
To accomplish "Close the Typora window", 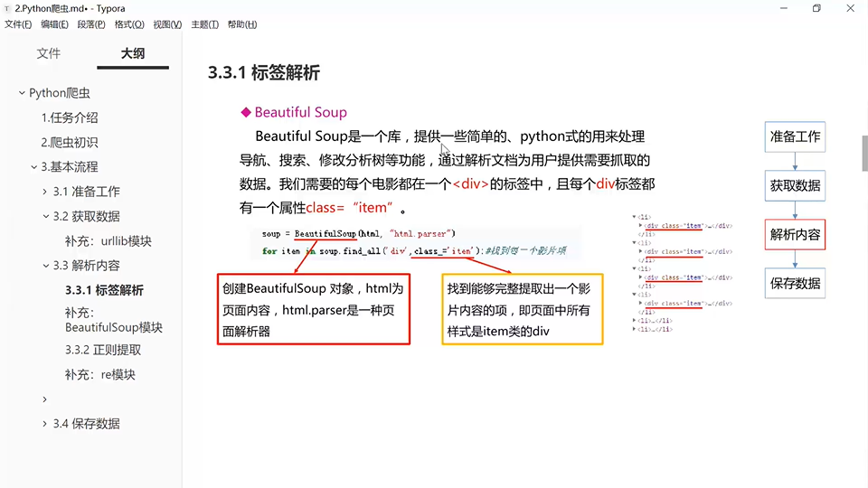I will tap(850, 8).
